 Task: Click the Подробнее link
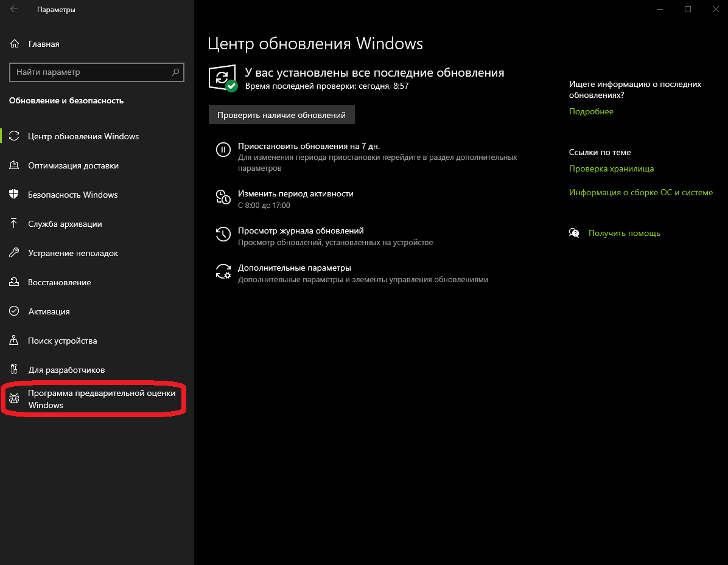click(591, 111)
